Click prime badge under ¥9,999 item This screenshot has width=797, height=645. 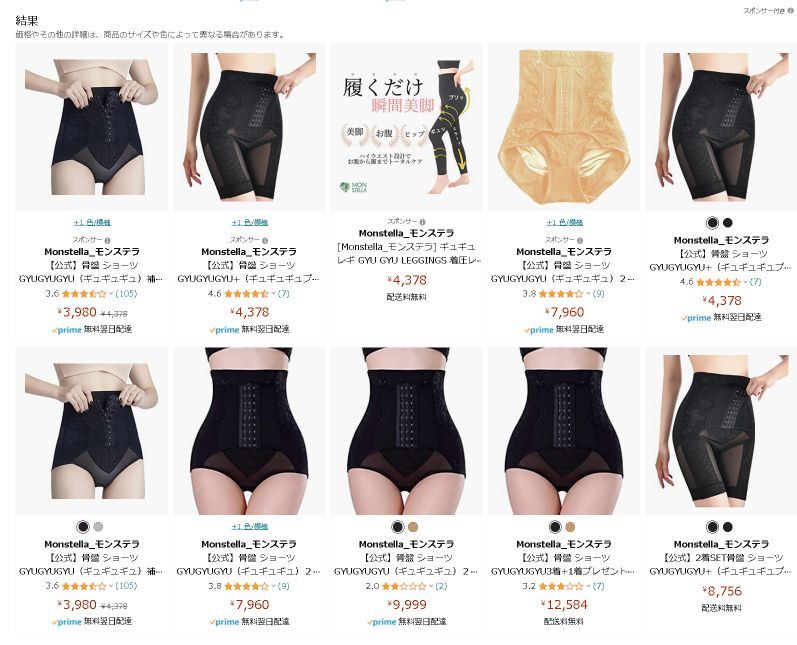[381, 622]
